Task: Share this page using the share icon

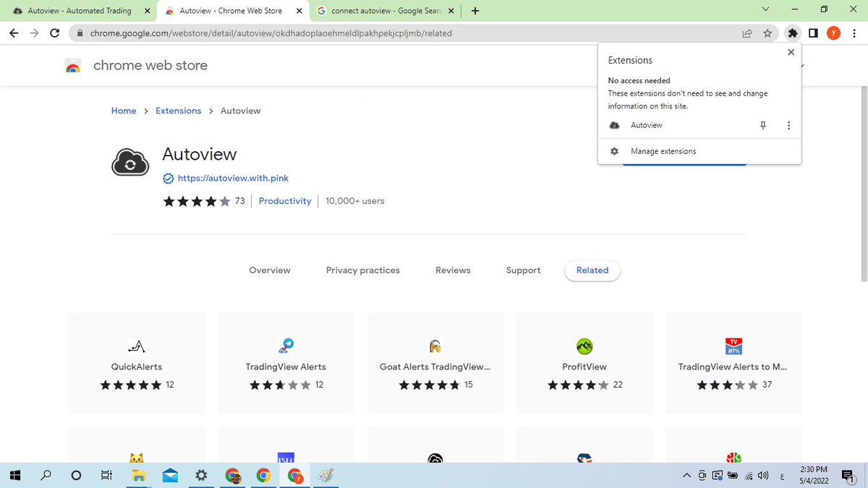Action: [x=747, y=33]
